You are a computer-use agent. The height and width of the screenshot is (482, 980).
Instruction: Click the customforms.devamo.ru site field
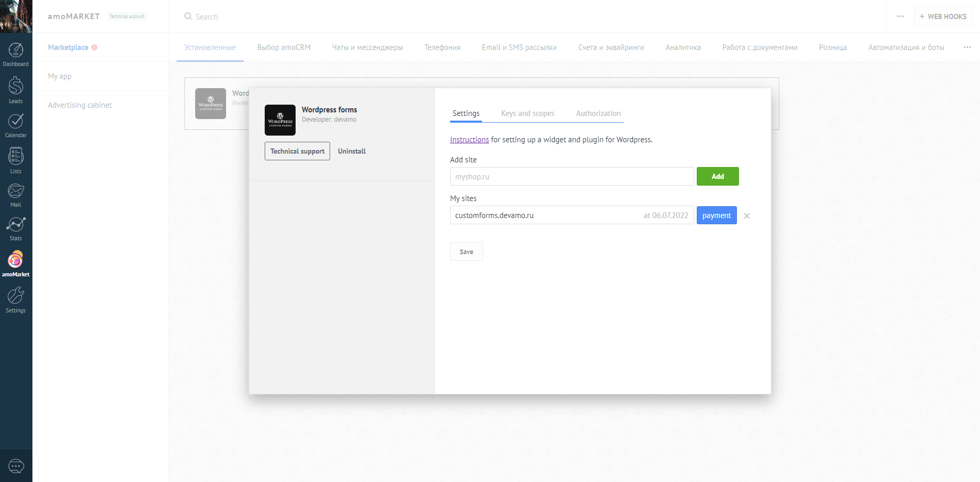(572, 215)
